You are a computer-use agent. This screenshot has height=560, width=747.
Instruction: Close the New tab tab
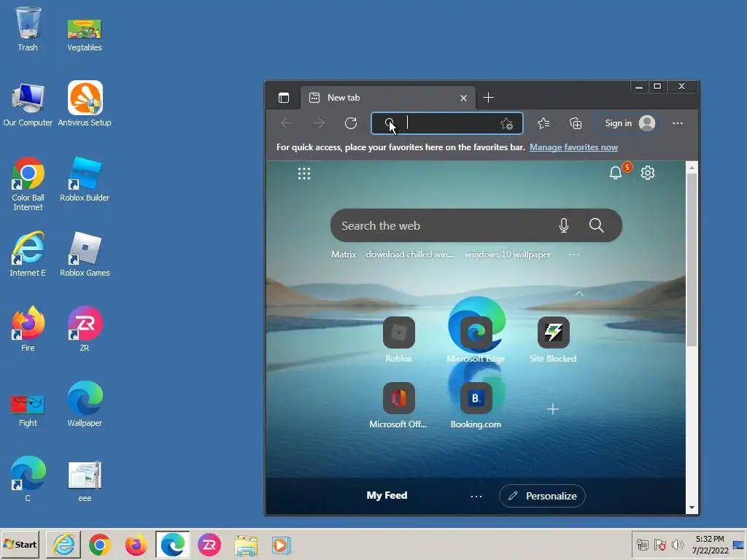[463, 98]
